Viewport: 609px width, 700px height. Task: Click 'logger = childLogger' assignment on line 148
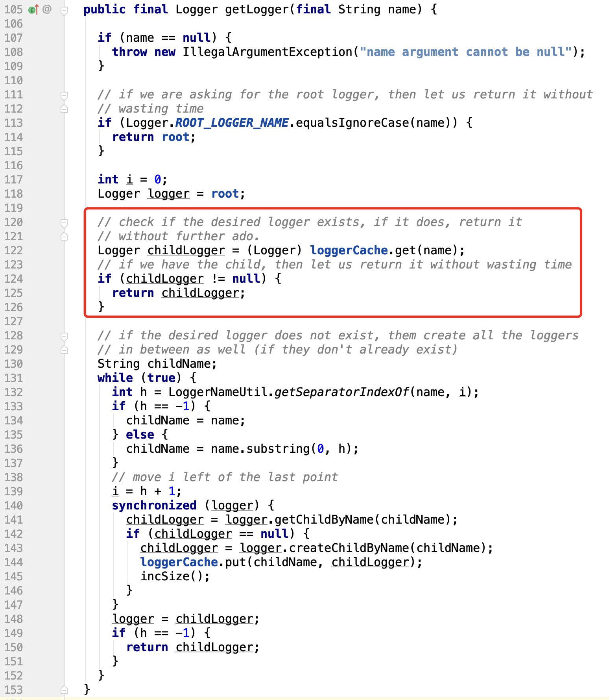pyautogui.click(x=186, y=619)
